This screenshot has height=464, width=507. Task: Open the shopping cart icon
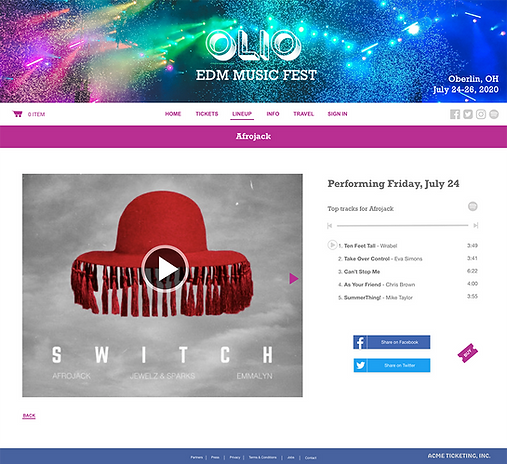(x=17, y=114)
